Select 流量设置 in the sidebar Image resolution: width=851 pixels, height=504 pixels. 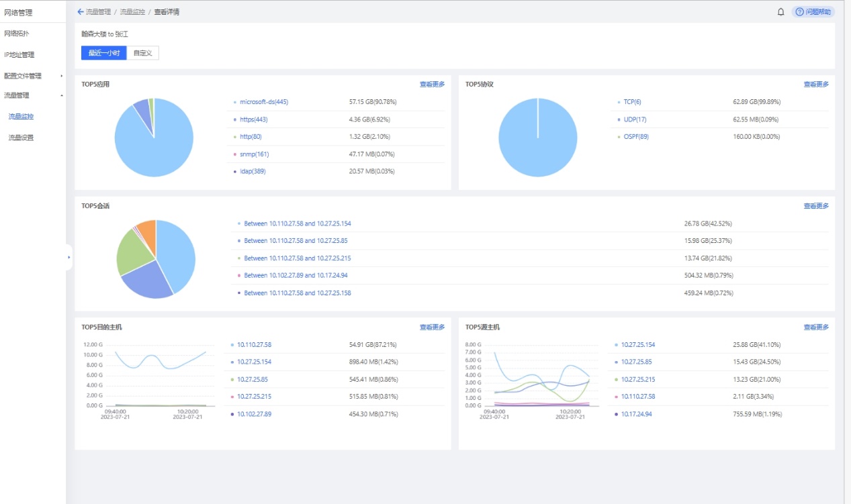coord(21,138)
